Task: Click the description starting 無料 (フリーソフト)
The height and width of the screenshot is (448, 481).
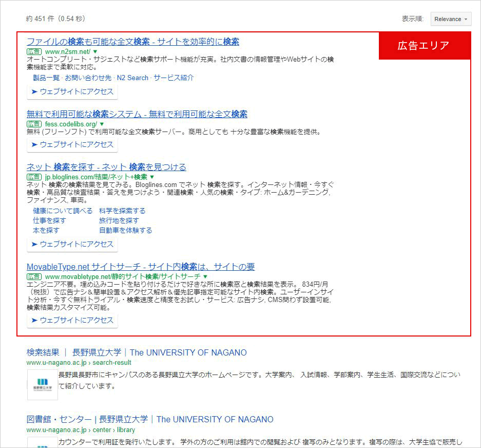Action: 174,132
